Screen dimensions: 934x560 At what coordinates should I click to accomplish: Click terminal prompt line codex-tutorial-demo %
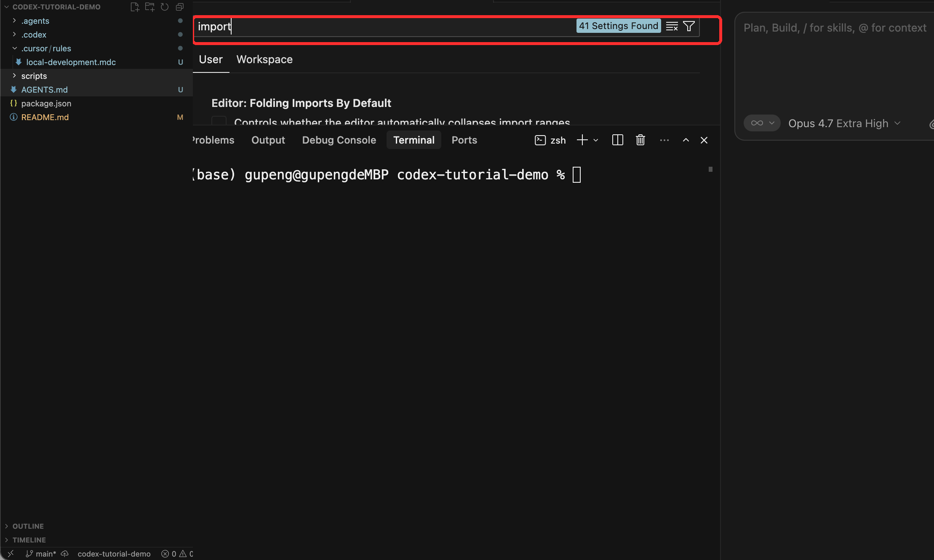(480, 174)
